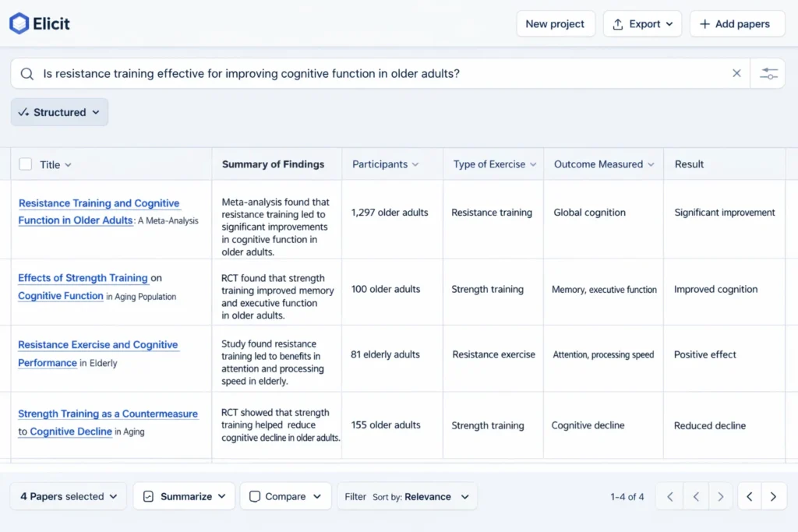Image resolution: width=798 pixels, height=532 pixels.
Task: Click the New project button
Action: [556, 24]
